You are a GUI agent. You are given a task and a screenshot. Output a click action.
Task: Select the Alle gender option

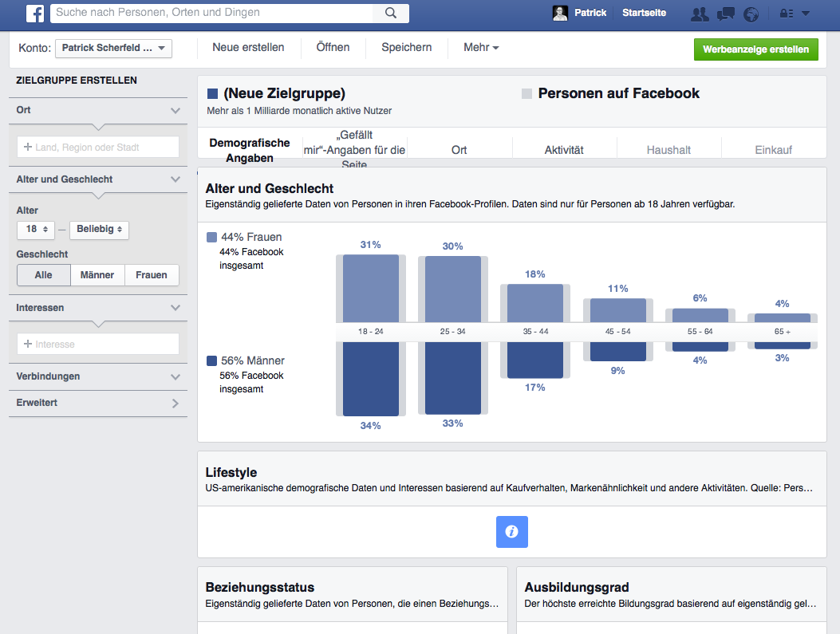[44, 275]
